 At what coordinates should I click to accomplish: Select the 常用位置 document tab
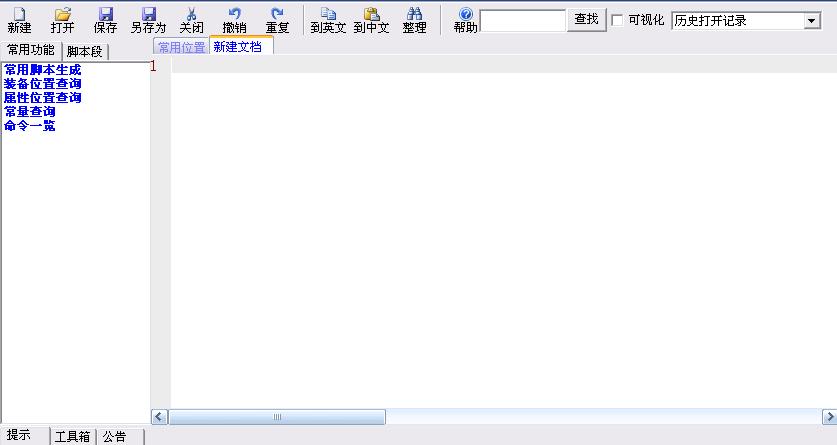click(181, 48)
